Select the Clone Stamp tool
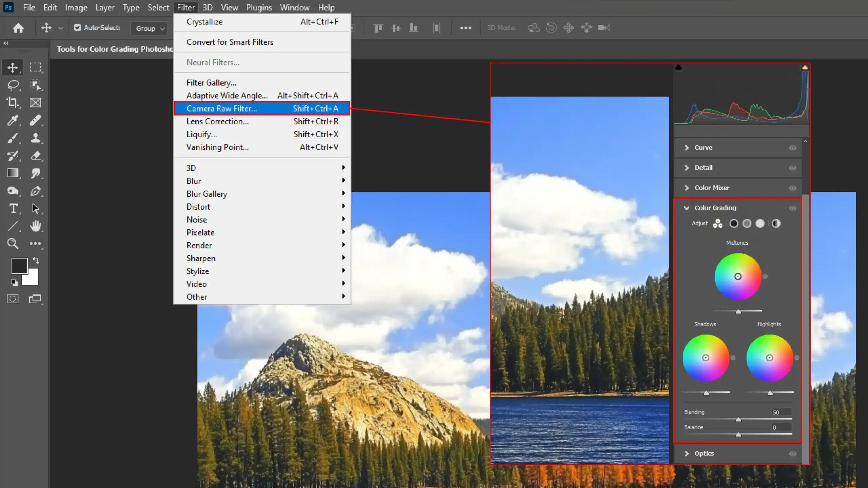The height and width of the screenshot is (488, 868). click(x=35, y=138)
